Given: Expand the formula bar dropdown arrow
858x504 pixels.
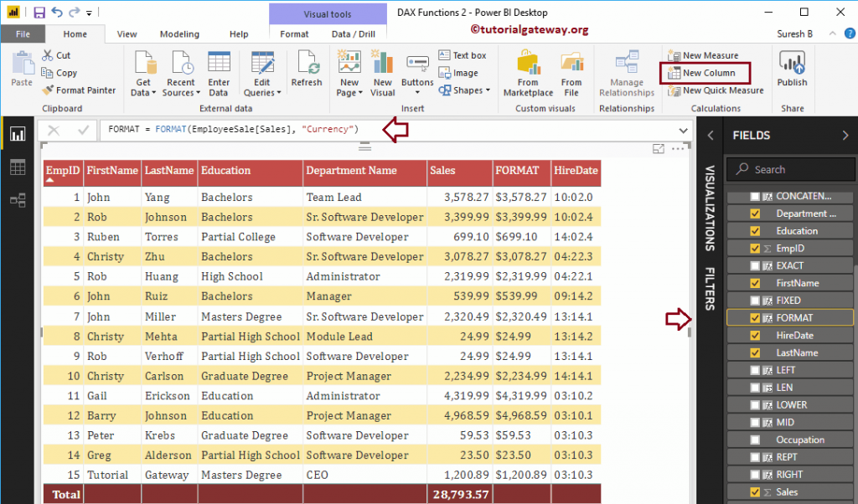Looking at the screenshot, I should pyautogui.click(x=684, y=130).
